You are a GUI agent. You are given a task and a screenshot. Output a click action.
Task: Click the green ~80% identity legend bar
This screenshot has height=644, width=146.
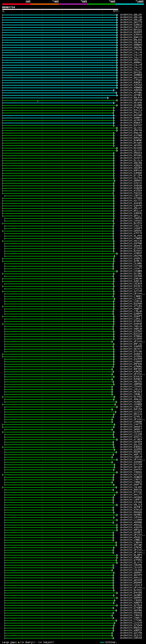[101, 4]
